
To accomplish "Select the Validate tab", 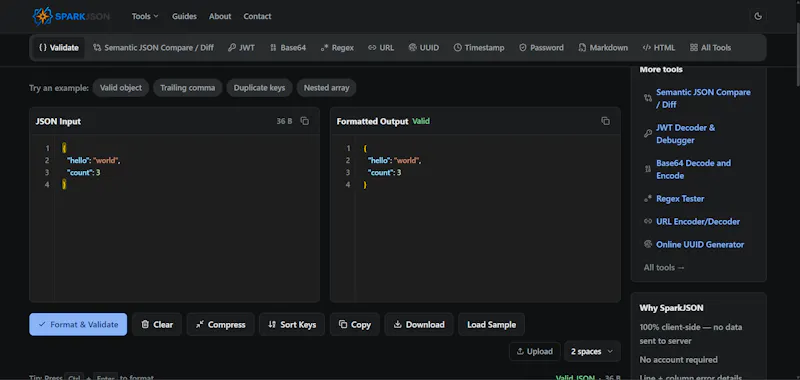I will coord(59,48).
